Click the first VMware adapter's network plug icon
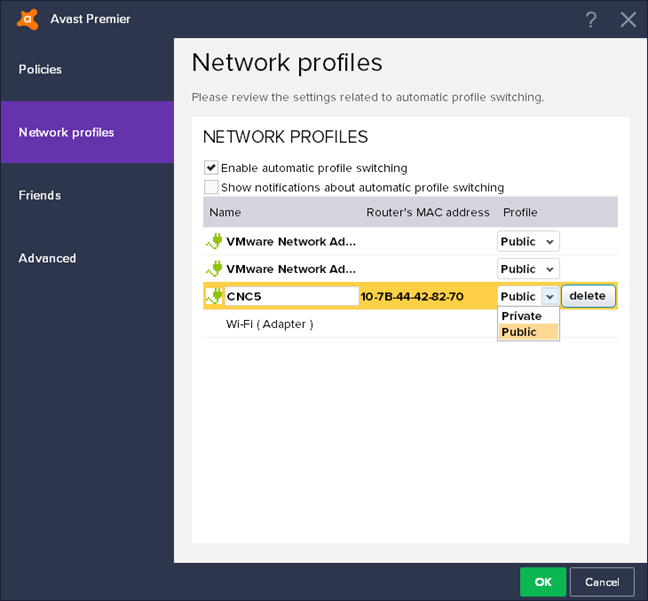The height and width of the screenshot is (601, 648). click(x=213, y=241)
